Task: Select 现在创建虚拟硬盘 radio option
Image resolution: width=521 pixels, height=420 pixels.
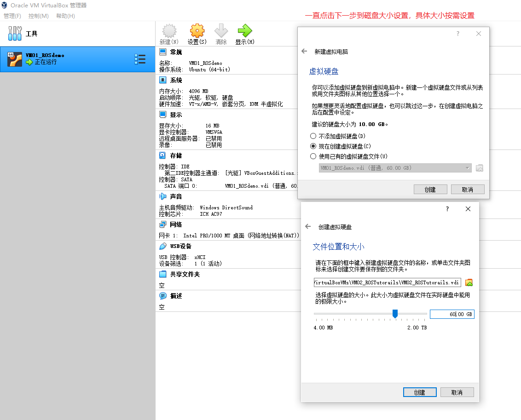Action: 313,145
